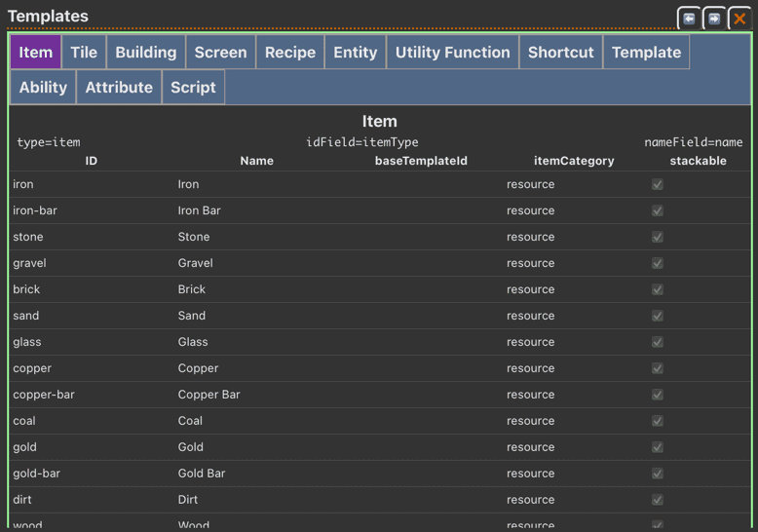Close the Templates panel with orange X
This screenshot has width=758, height=532.
739,19
